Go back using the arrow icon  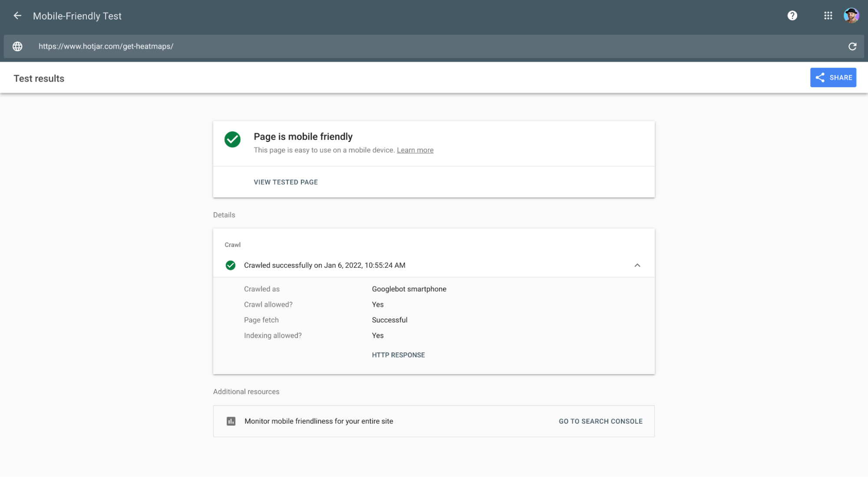[17, 16]
